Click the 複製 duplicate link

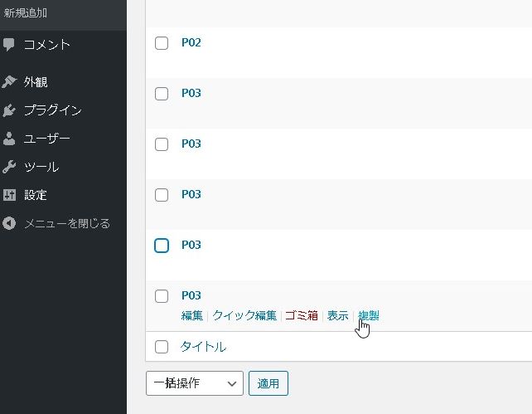[369, 315]
